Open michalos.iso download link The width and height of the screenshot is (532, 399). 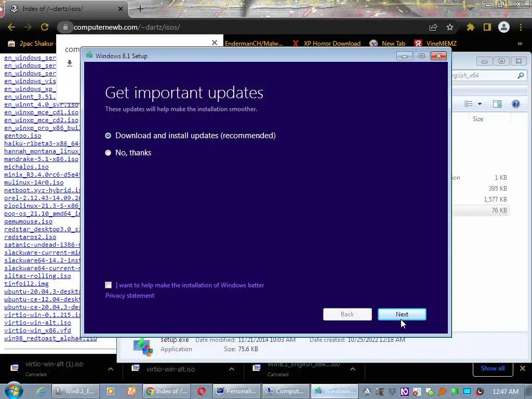click(x=26, y=167)
